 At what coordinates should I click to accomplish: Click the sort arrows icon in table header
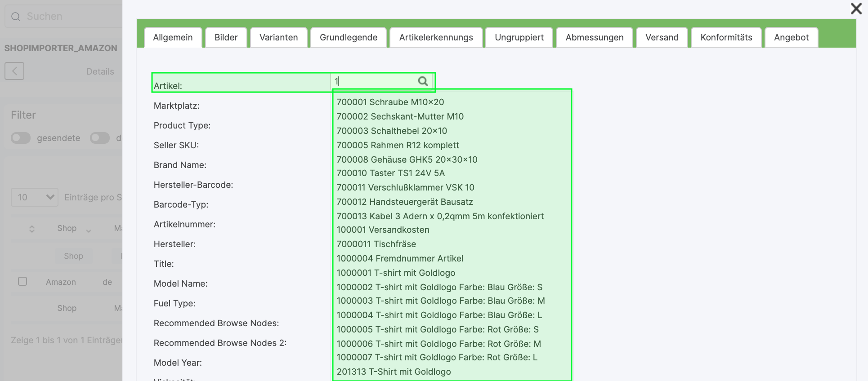[31, 229]
